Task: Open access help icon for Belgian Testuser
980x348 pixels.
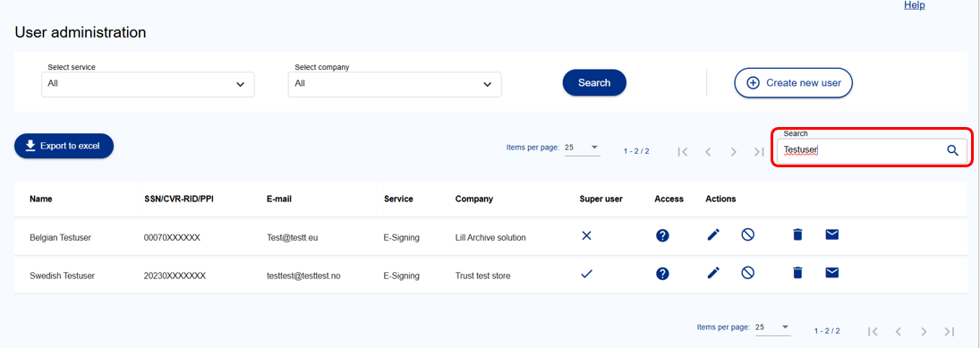Action: click(662, 235)
